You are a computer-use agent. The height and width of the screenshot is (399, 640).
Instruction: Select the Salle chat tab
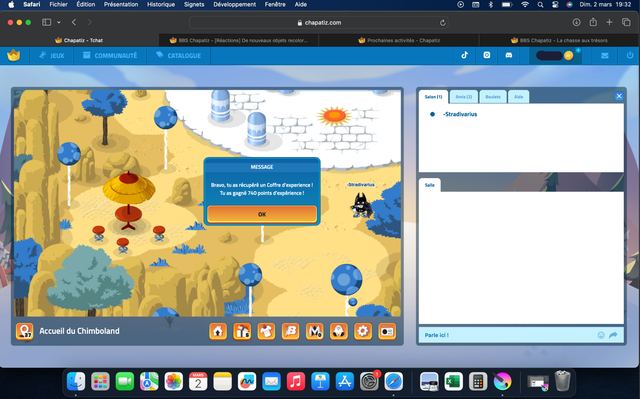[429, 185]
